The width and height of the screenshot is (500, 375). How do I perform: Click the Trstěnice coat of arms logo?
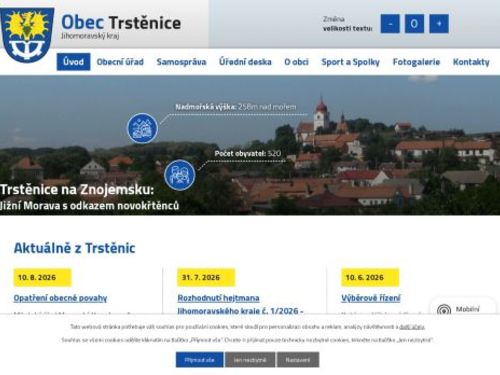tap(27, 35)
